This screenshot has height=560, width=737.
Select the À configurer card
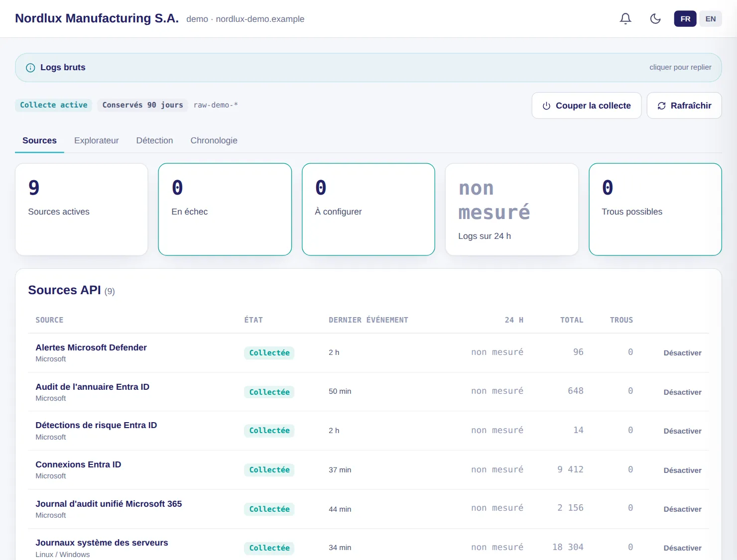click(368, 210)
